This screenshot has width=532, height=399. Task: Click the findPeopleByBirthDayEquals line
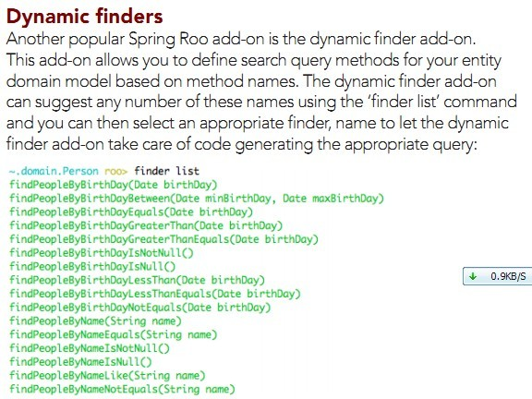131,212
